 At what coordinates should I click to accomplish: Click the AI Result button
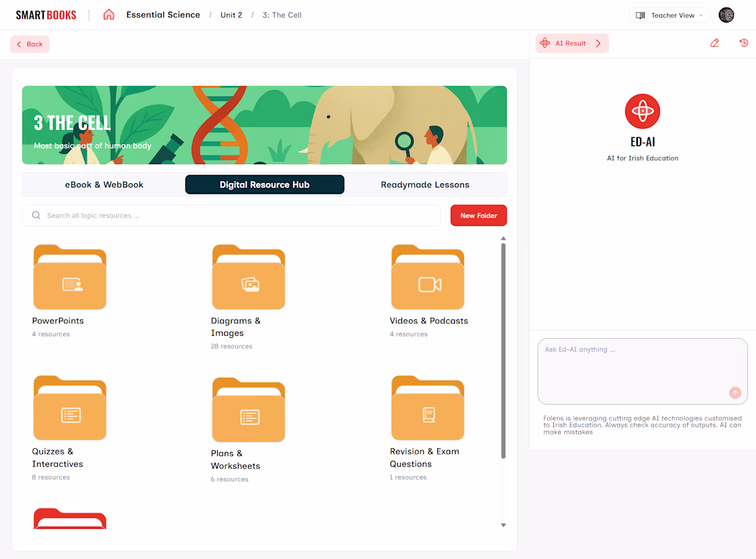tap(572, 43)
